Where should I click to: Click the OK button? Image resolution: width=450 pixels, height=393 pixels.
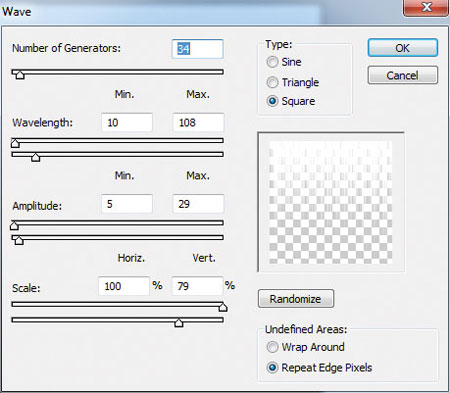403,48
